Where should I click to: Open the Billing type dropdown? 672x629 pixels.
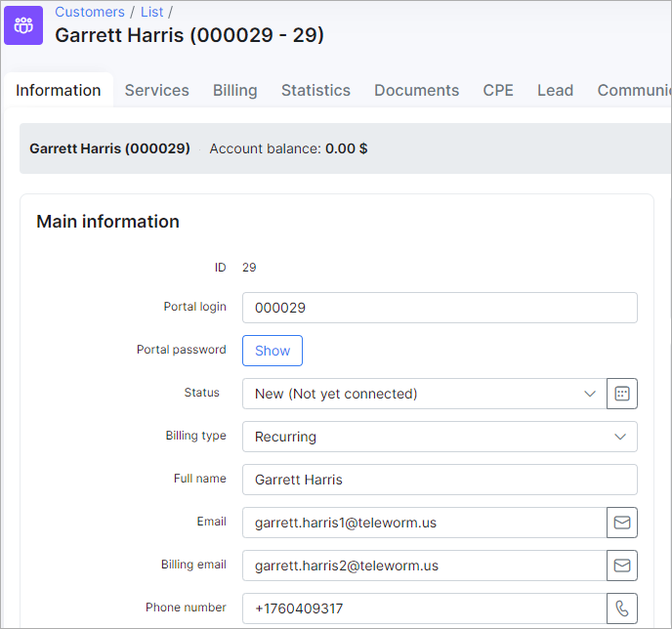(x=440, y=437)
